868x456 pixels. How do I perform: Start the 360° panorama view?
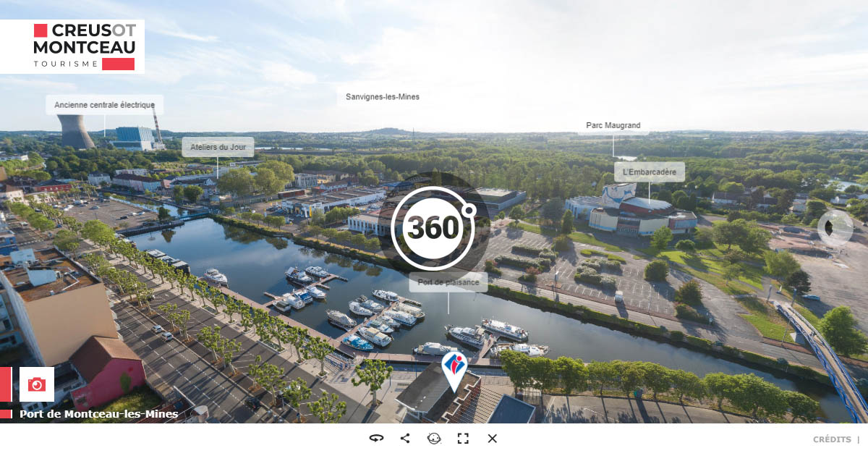point(433,228)
